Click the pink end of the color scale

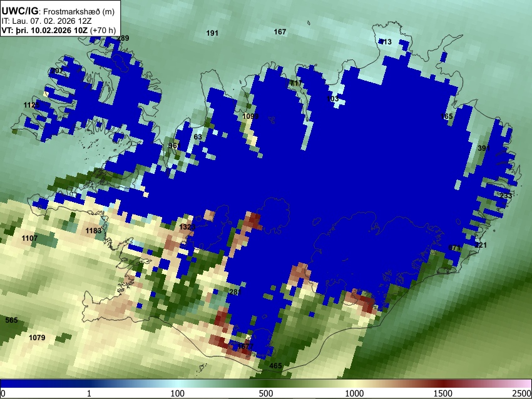click(x=524, y=383)
